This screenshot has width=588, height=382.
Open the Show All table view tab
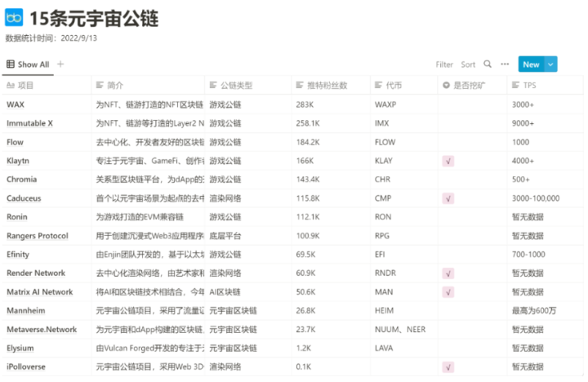point(28,64)
